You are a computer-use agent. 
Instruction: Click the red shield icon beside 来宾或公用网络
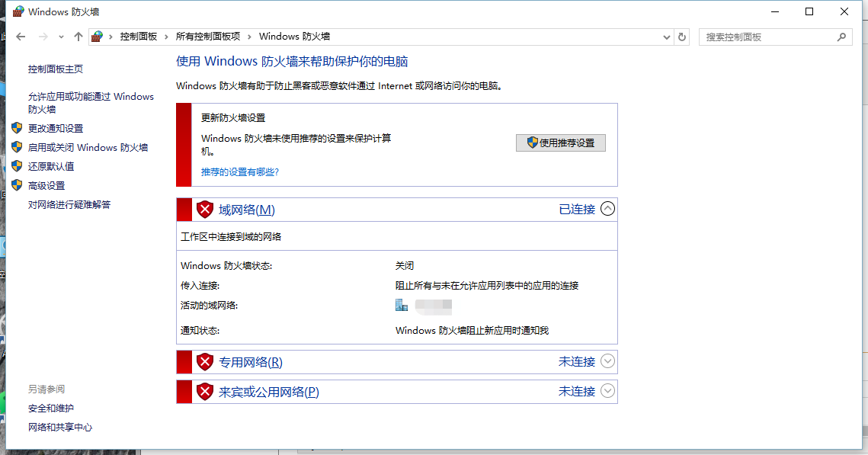click(205, 392)
